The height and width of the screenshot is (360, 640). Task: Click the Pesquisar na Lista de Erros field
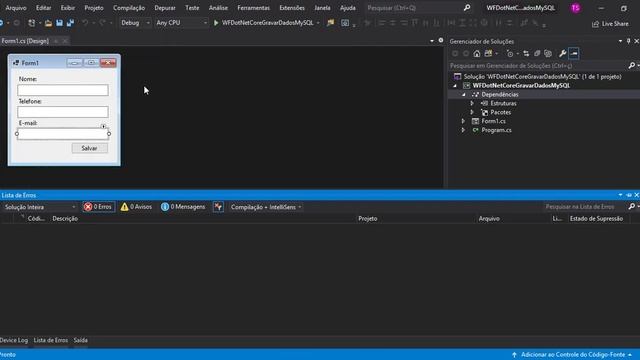[584, 207]
